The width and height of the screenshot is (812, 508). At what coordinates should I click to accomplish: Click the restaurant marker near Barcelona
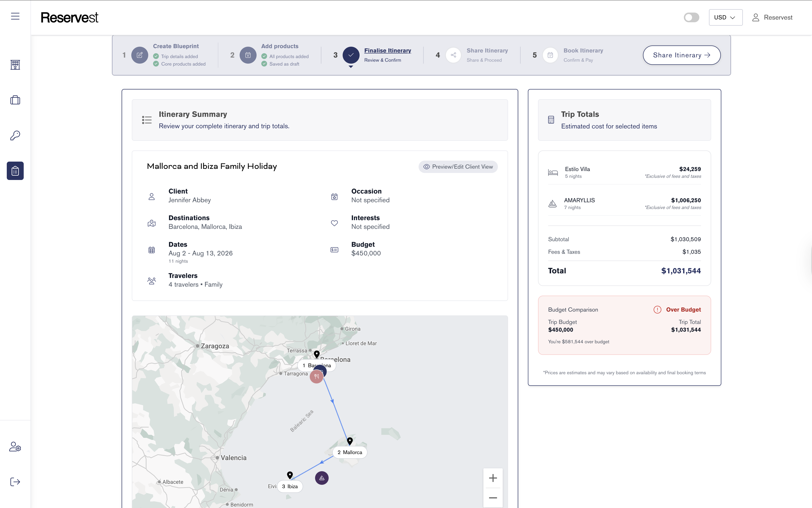(316, 377)
